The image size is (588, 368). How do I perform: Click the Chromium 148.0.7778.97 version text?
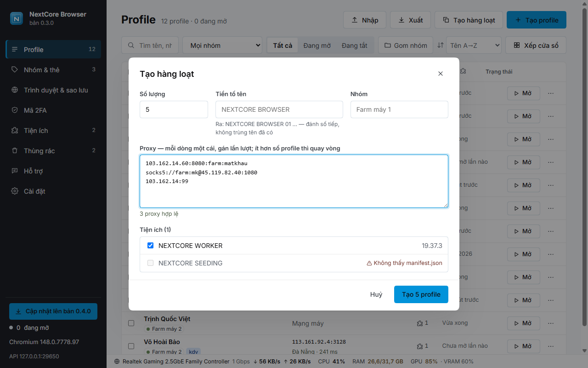[x=44, y=342]
